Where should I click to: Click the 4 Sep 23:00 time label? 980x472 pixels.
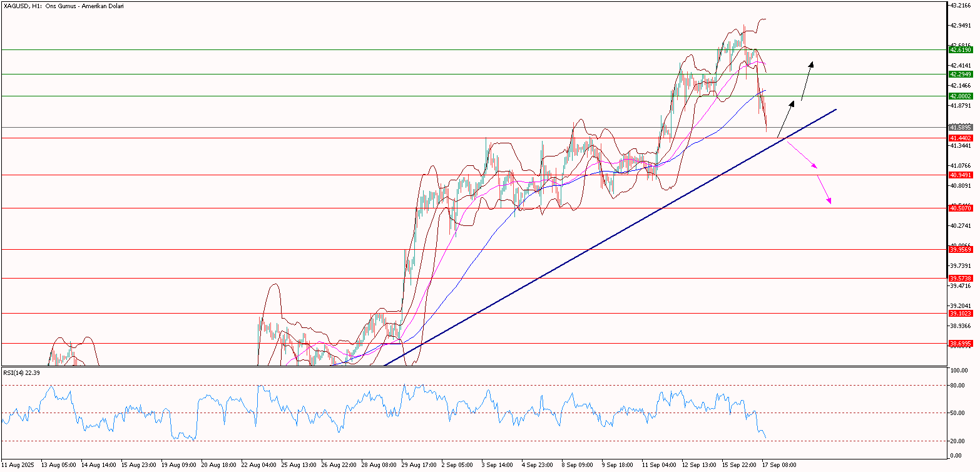539,466
